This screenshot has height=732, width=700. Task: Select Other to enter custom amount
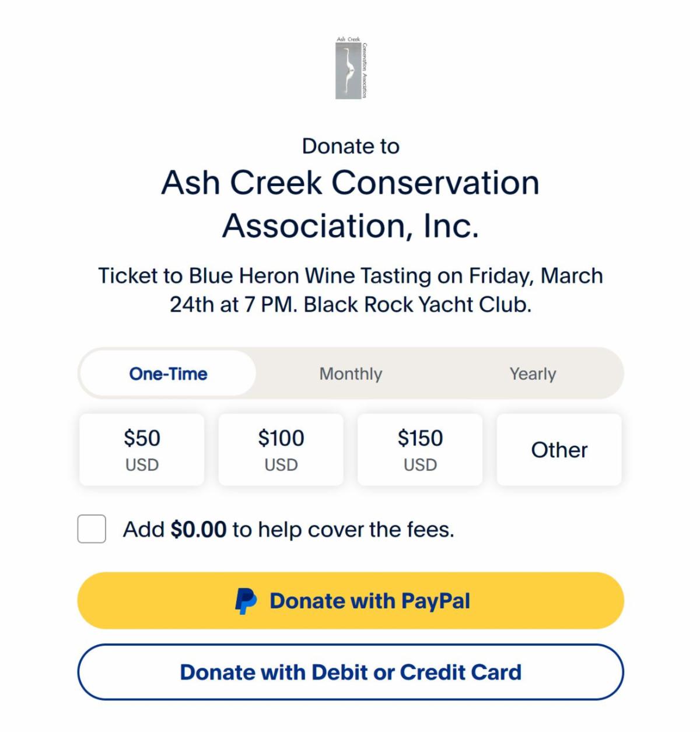tap(559, 450)
